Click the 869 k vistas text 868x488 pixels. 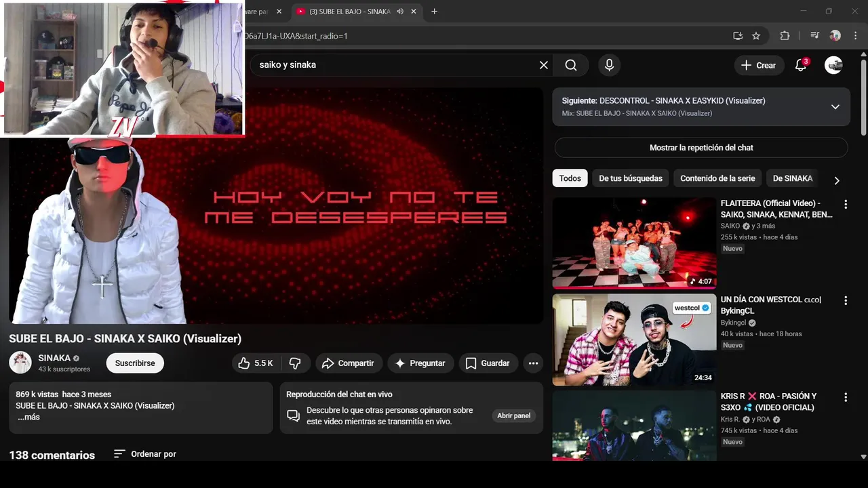point(37,394)
